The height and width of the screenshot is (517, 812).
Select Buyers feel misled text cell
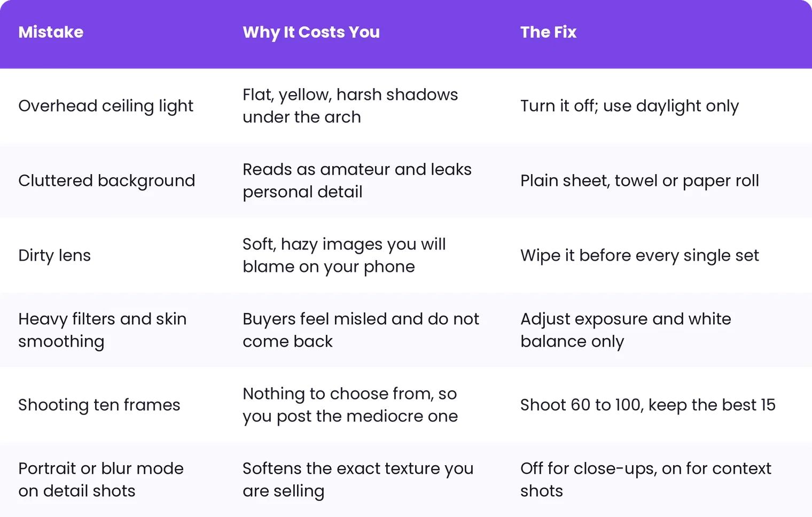[361, 330]
